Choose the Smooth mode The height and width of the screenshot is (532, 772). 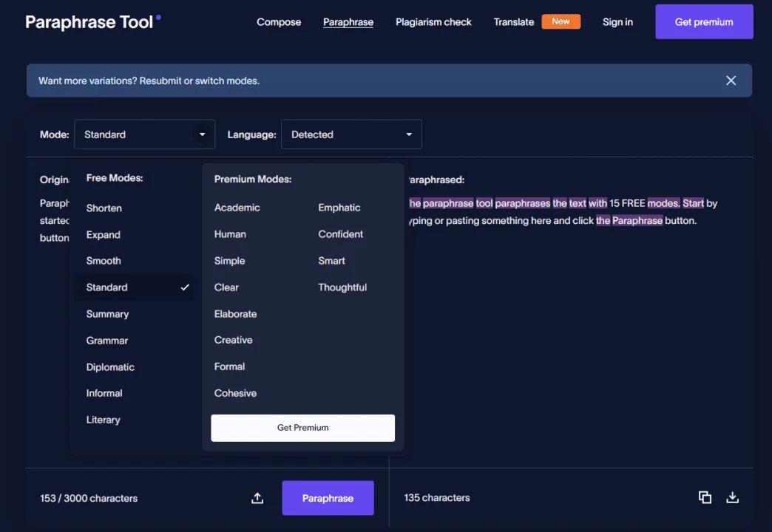click(x=104, y=261)
